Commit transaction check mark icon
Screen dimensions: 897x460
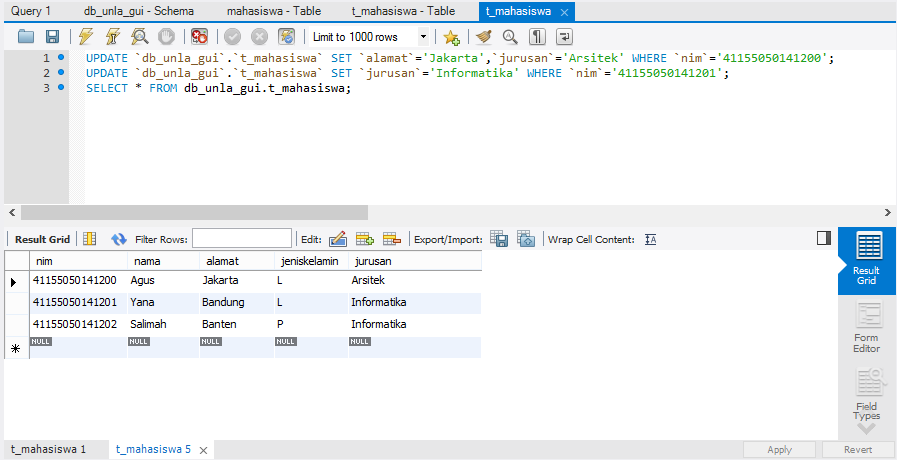(232, 37)
